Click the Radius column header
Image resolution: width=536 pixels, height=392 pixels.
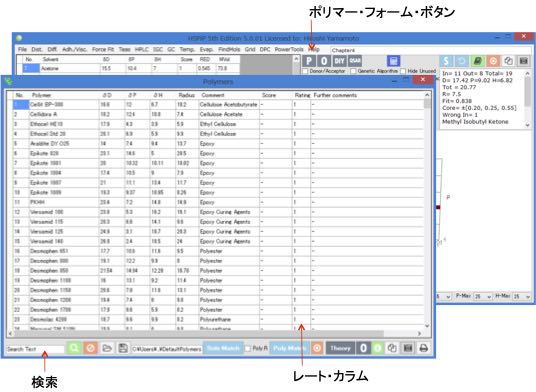tap(187, 95)
